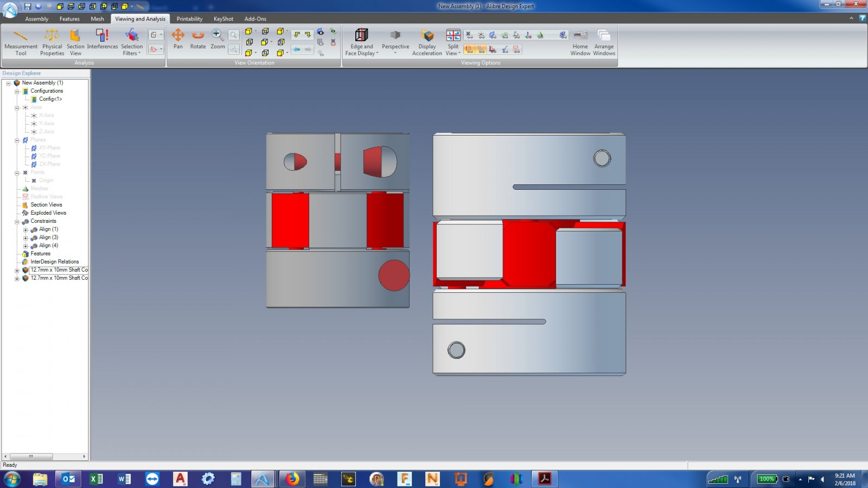
Task: Select XY-Plane in the tree
Action: pos(49,148)
